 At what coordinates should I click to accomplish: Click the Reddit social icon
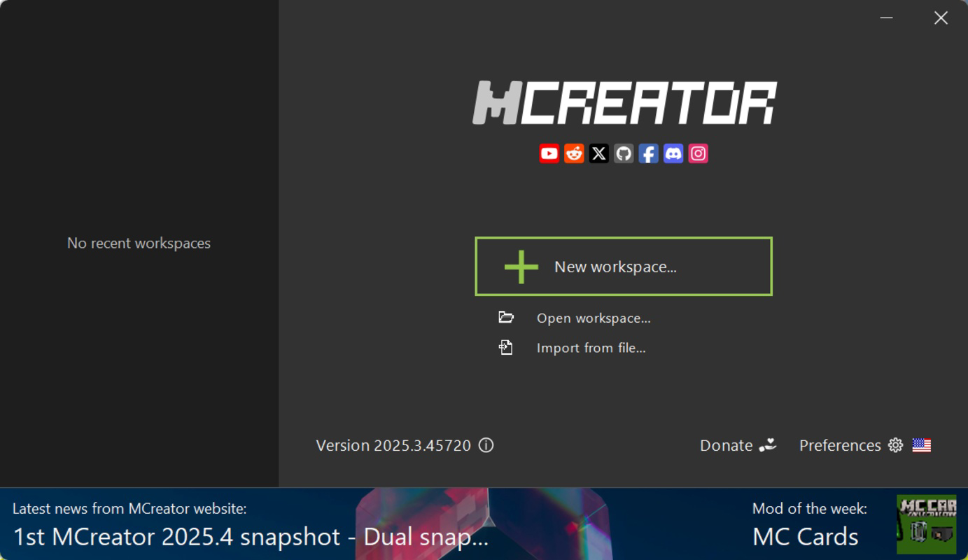[x=574, y=153]
